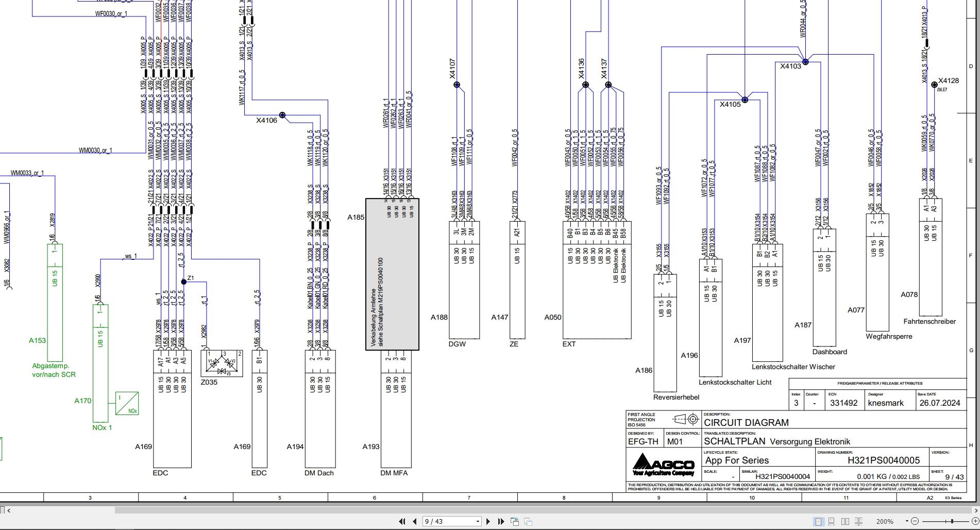Image resolution: width=980 pixels, height=530 pixels.
Task: Click the zoom slider handle
Action: [x=952, y=521]
